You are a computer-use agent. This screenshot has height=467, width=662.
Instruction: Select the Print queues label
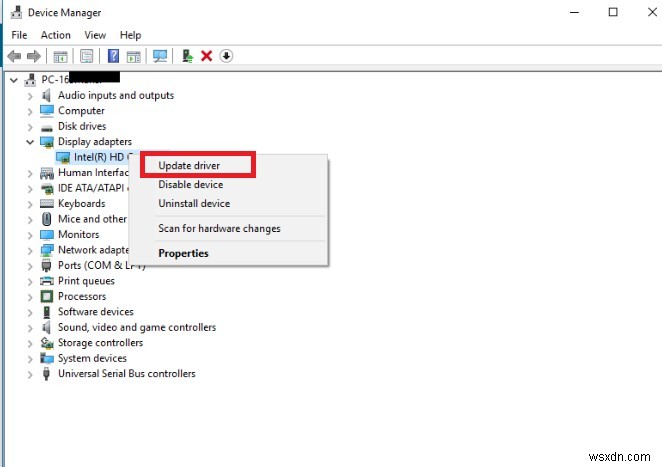[86, 281]
